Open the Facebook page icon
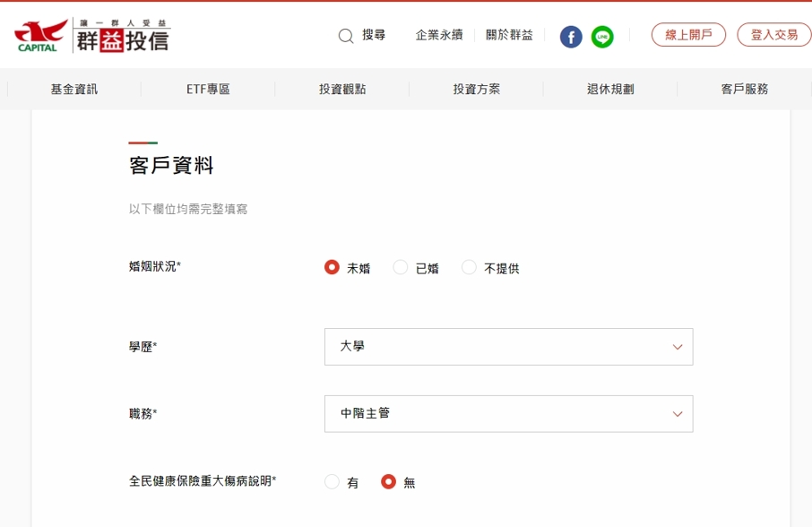Viewport: 812px width, 527px height. click(x=571, y=37)
